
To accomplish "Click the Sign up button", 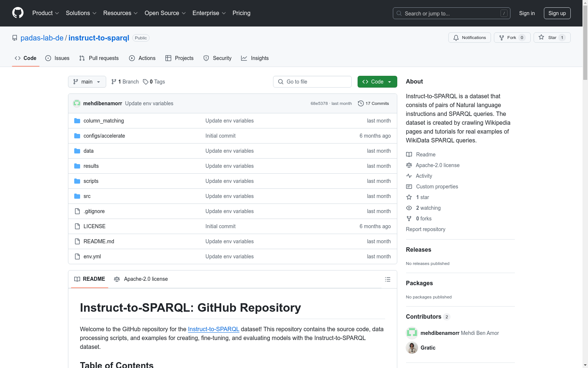I will [x=557, y=13].
